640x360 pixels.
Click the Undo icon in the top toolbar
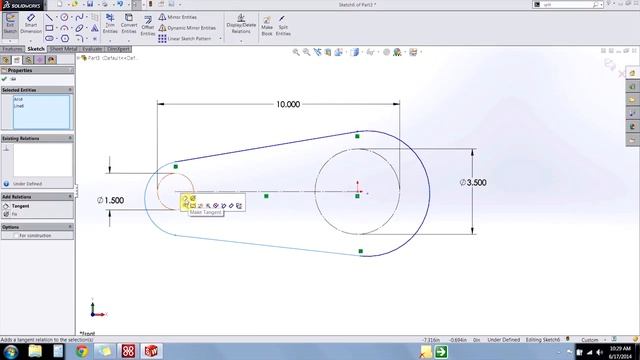point(120,4)
